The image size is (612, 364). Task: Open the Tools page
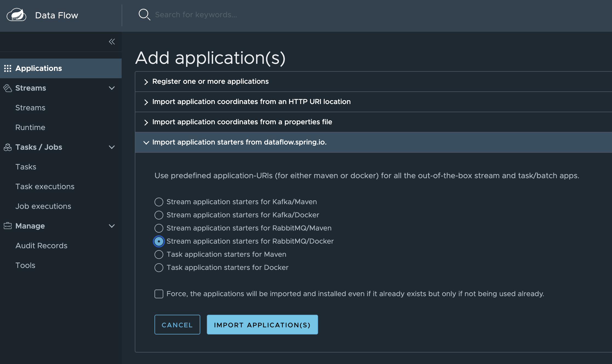[25, 265]
